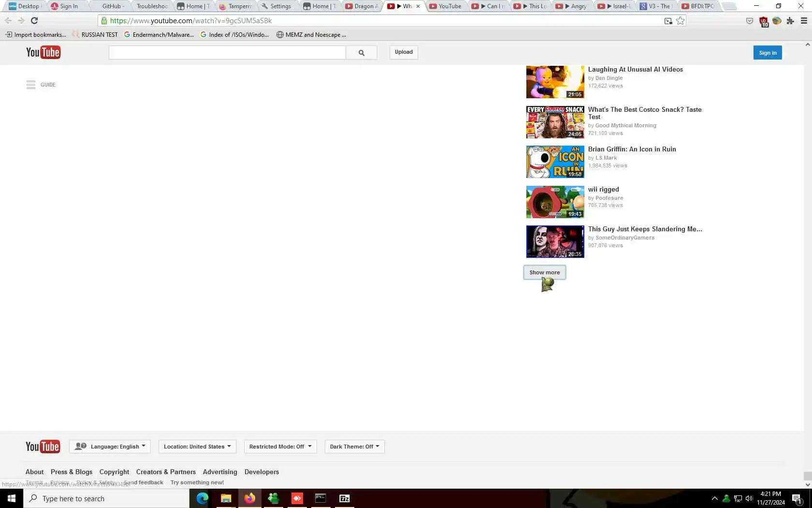Close the current YouTube tab

(418, 6)
